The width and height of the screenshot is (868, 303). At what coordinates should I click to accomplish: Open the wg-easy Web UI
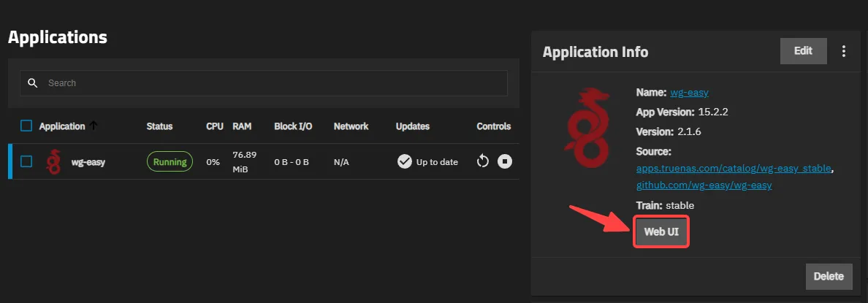tap(661, 232)
